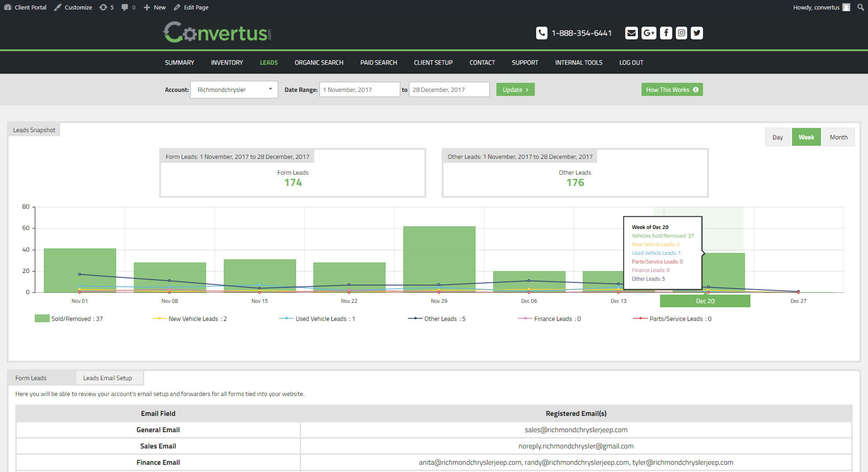The width and height of the screenshot is (868, 472).
Task: Click the Nov 15 week bar
Action: coord(259,276)
